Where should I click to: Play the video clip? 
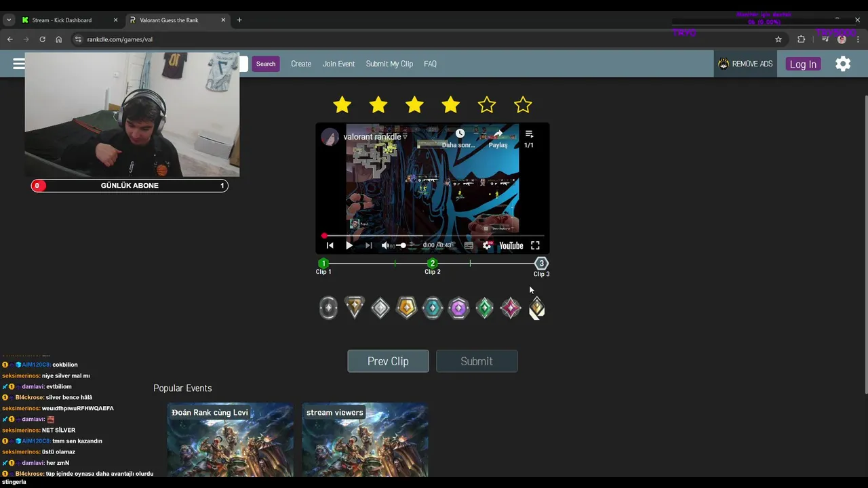click(x=349, y=245)
